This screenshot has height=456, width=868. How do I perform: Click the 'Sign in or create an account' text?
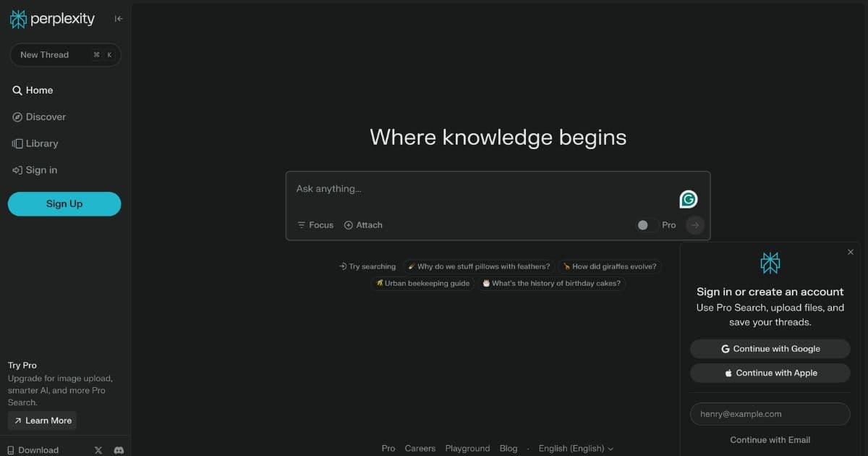770,292
